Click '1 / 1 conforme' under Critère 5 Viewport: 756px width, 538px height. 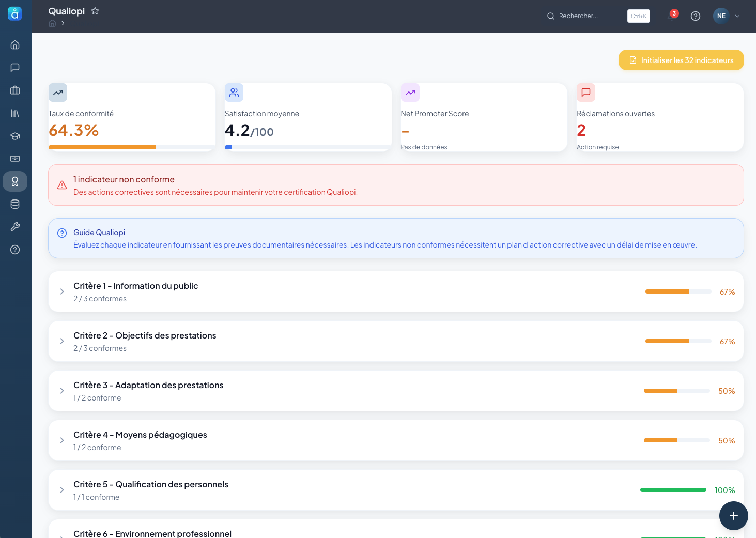click(96, 497)
